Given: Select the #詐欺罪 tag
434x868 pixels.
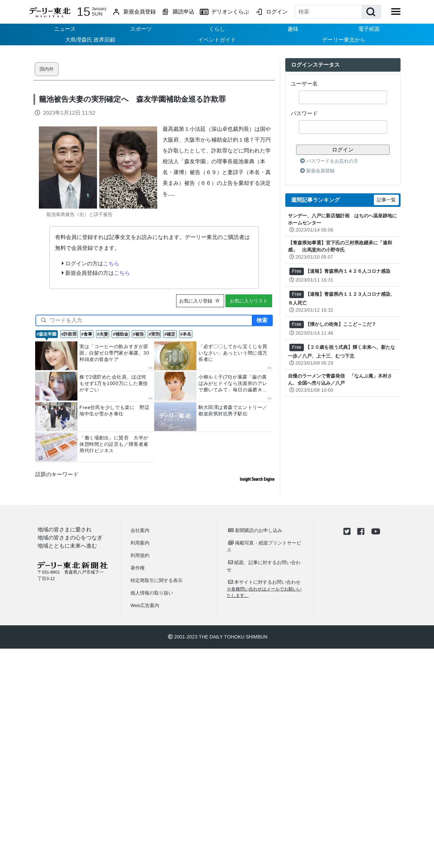Looking at the screenshot, I should tap(69, 334).
